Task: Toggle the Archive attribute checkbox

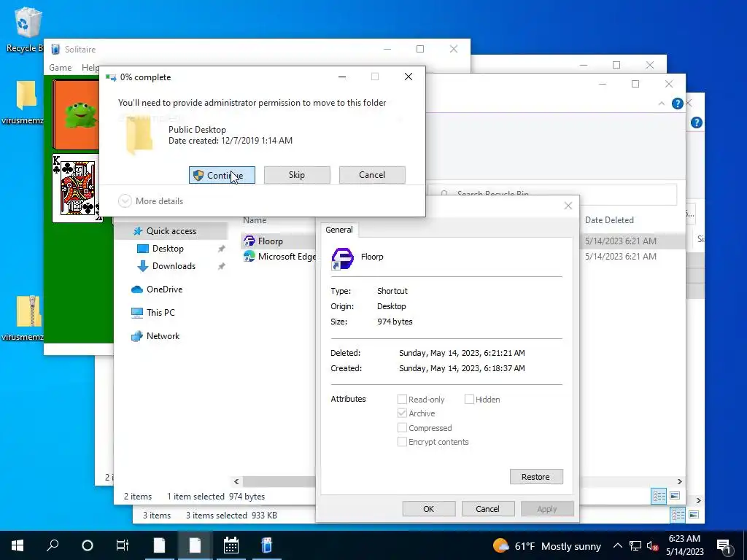Action: 402,413
